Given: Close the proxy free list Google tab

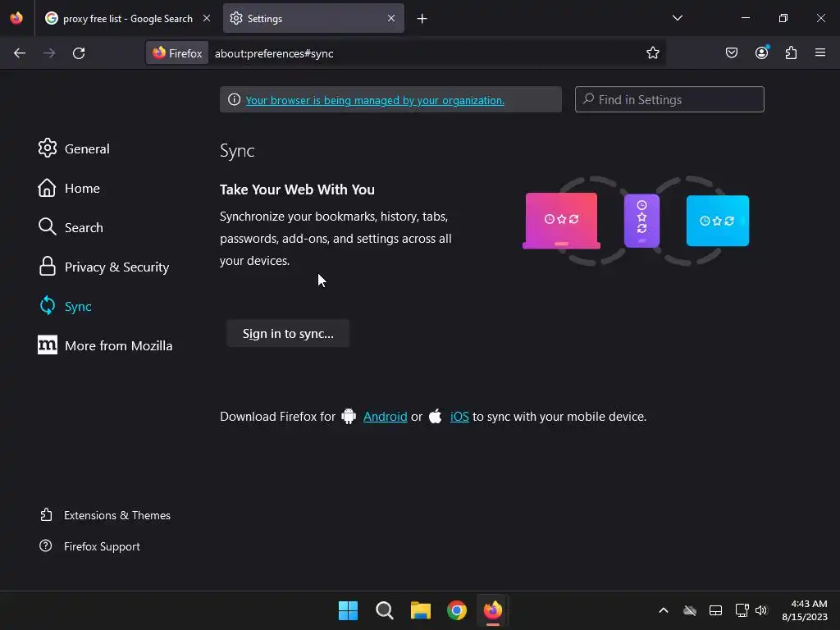Looking at the screenshot, I should click(206, 18).
